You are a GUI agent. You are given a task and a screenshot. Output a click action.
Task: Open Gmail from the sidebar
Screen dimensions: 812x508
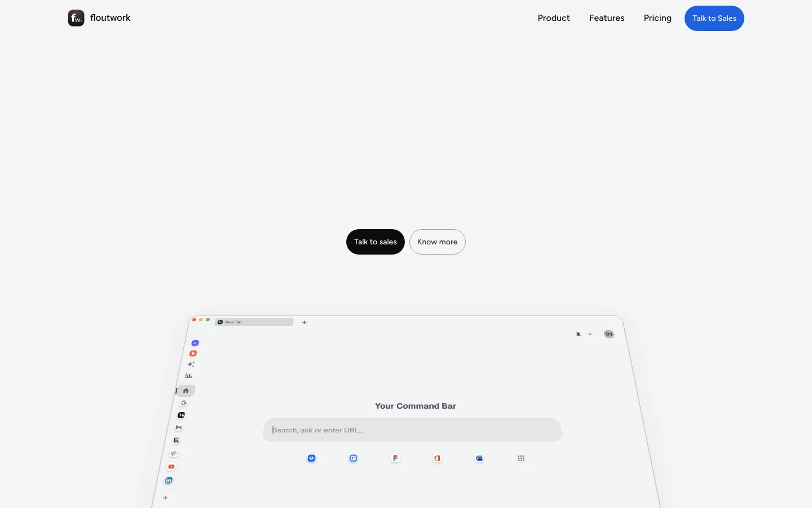[179, 427]
